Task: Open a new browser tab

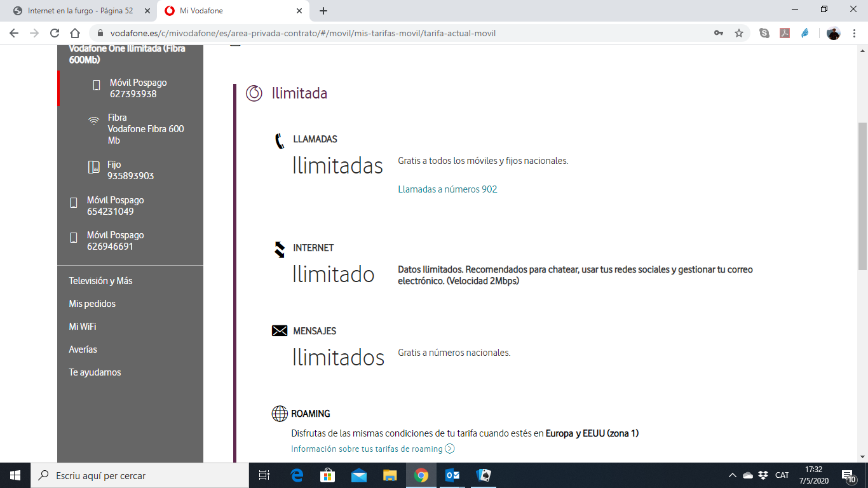Action: click(323, 11)
